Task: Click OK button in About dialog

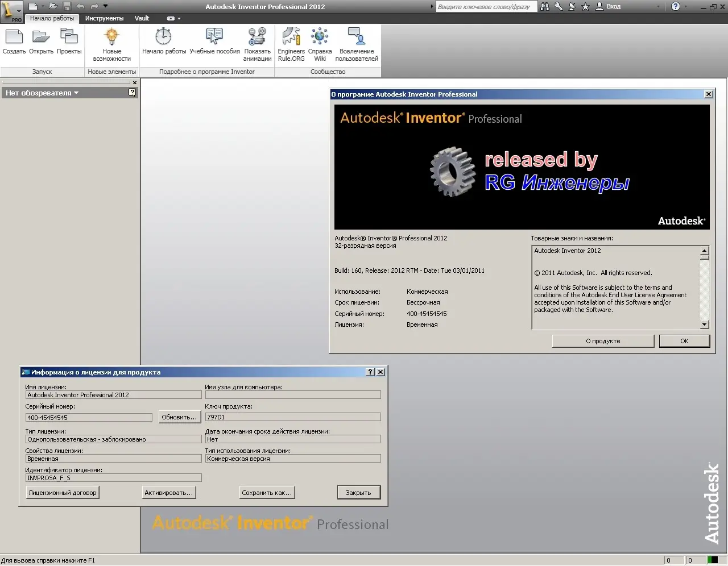Action: tap(684, 341)
